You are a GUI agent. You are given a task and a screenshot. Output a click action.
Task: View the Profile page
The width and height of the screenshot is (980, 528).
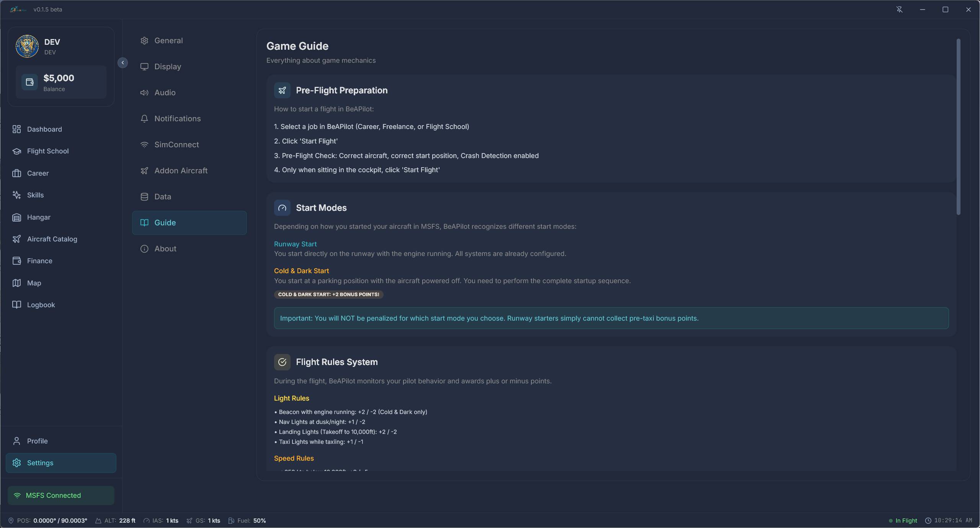pos(37,441)
